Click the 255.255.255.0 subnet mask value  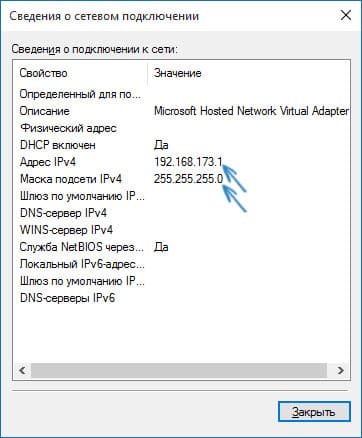[188, 179]
